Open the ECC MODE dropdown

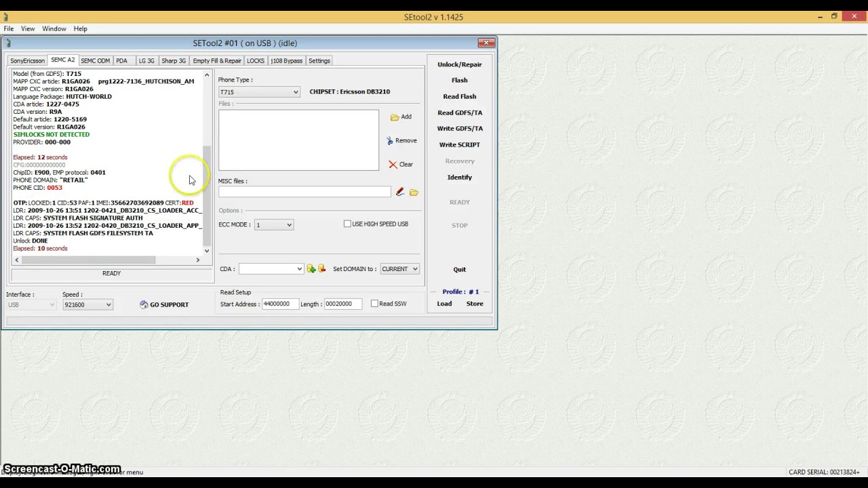[274, 225]
